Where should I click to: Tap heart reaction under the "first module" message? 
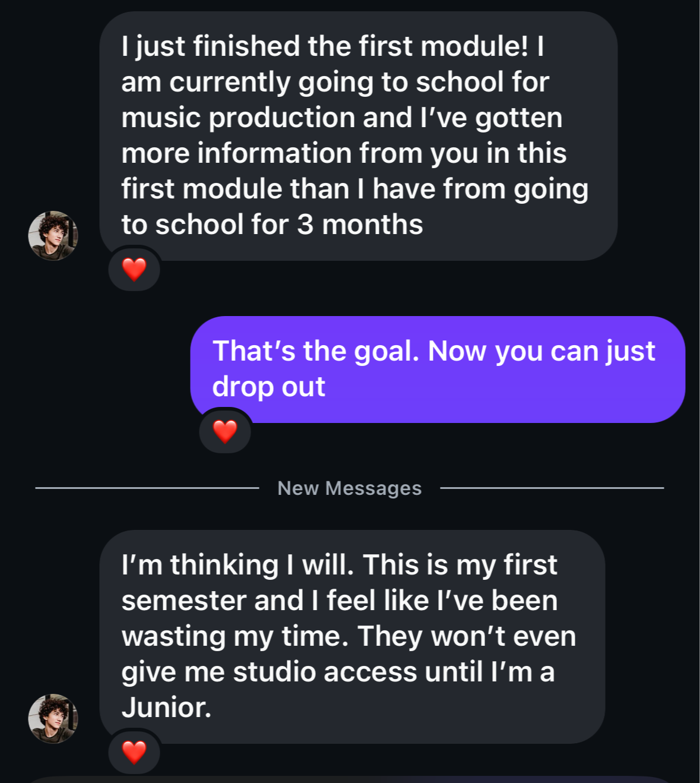click(134, 270)
